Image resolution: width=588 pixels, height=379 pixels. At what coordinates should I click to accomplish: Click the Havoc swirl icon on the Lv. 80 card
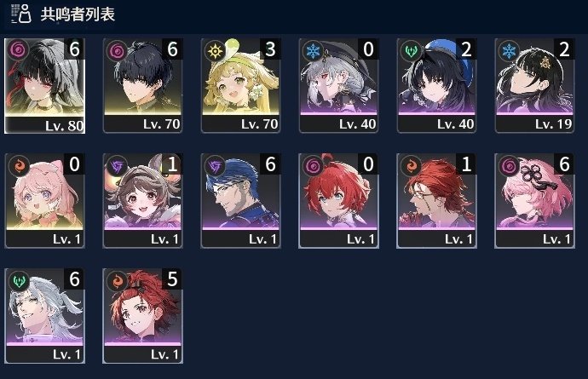[18, 50]
